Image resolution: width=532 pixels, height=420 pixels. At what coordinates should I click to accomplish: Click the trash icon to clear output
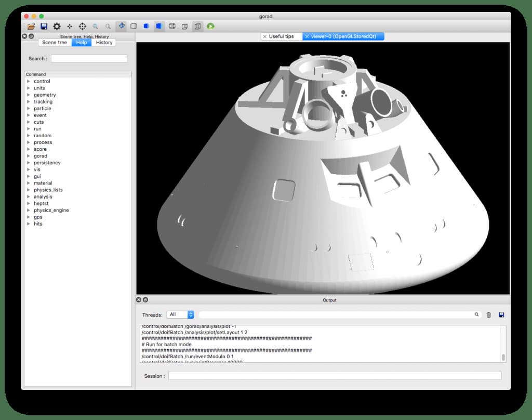[488, 315]
